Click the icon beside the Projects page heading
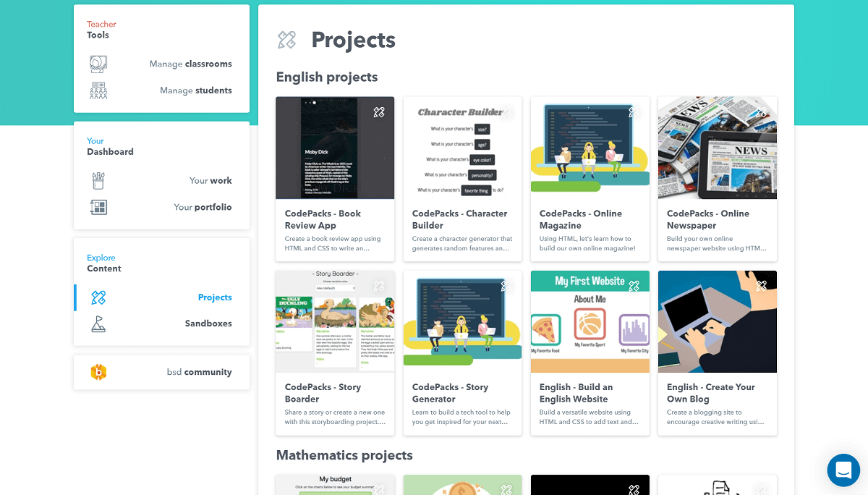 coord(286,40)
